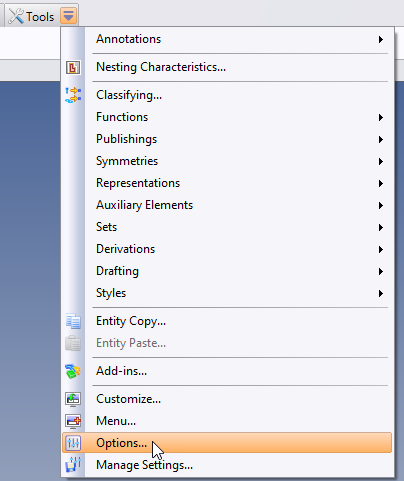Screen dimensions: 404x481
Task: Expand arrow beside Auxiliary Elements
Action: (x=381, y=205)
